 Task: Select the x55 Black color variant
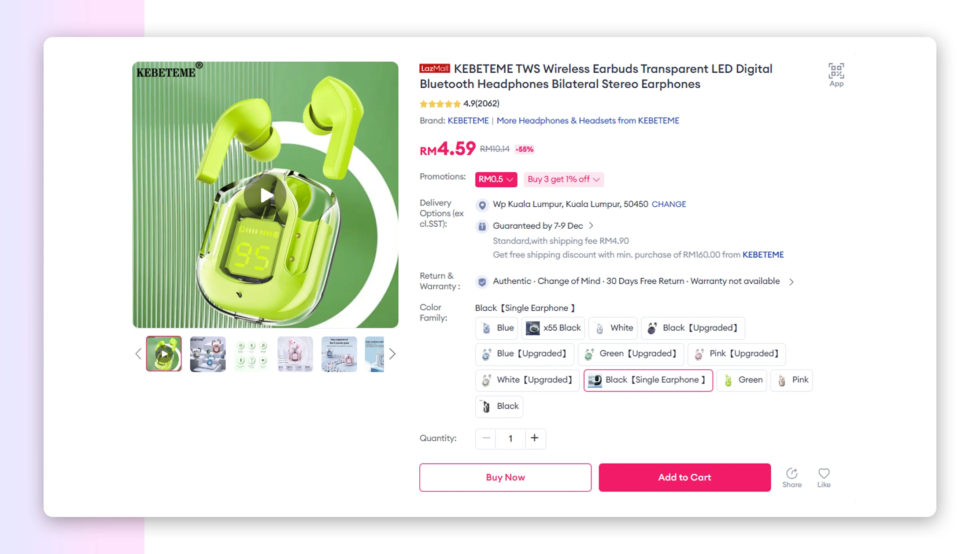[553, 328]
